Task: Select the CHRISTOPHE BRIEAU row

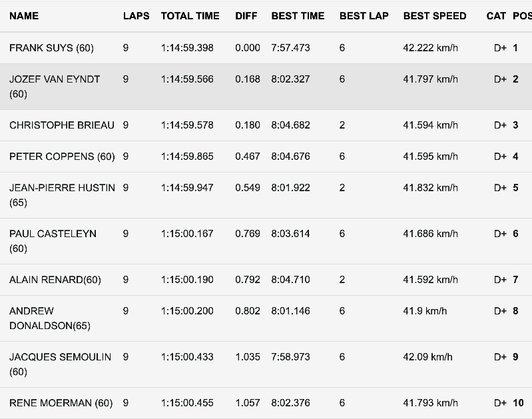Action: pos(266,125)
